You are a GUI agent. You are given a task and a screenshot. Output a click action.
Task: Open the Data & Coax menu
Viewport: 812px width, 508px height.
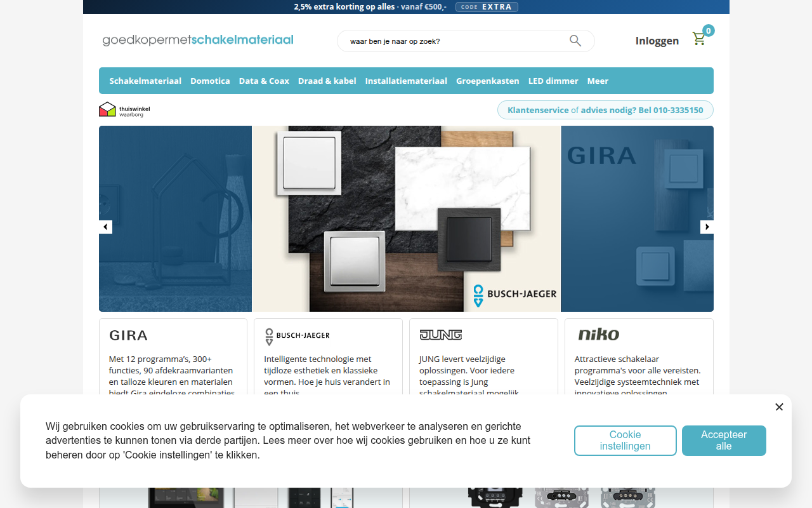[264, 81]
